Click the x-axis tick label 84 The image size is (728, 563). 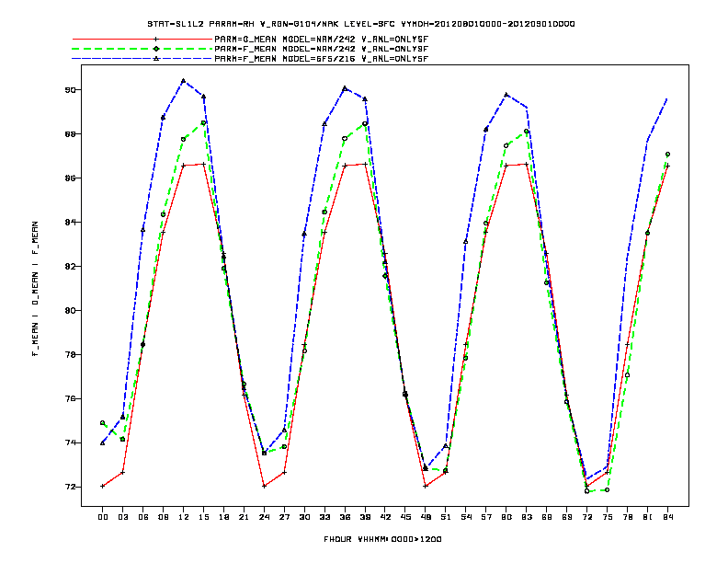click(667, 517)
